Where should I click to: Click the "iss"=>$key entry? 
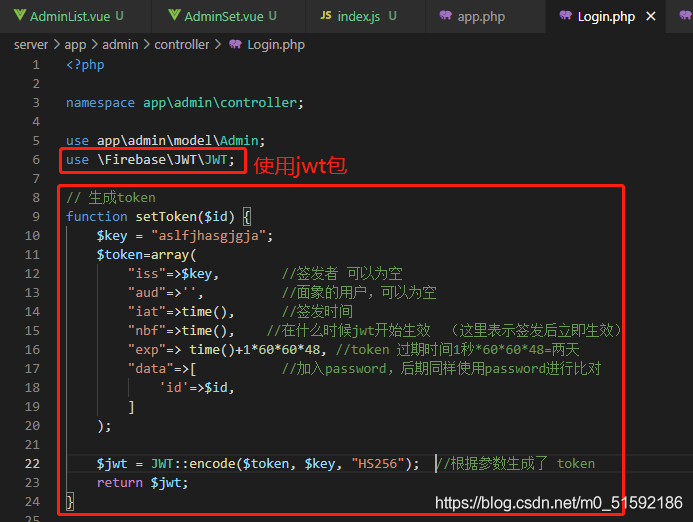173,274
